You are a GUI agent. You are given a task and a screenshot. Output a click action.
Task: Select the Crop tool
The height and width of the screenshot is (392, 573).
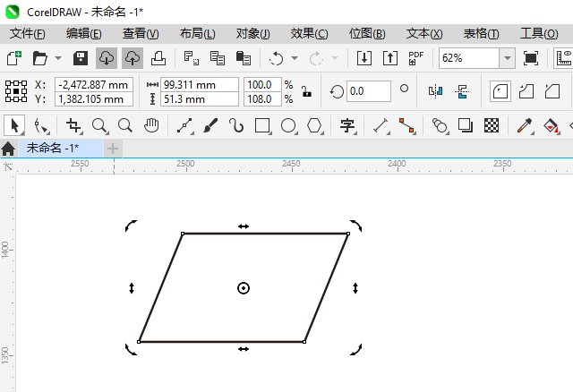coord(73,125)
